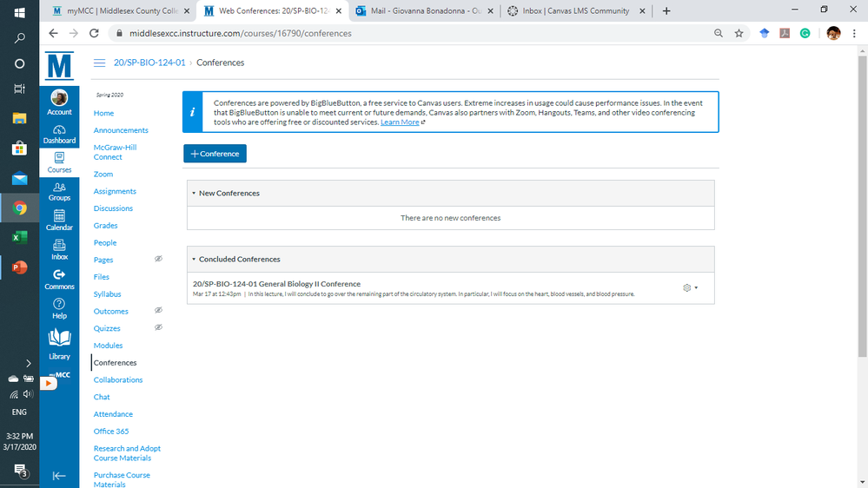Switch to the Mail Outlook browser tab
Image resolution: width=868 pixels, height=488 pixels.
coord(419,11)
